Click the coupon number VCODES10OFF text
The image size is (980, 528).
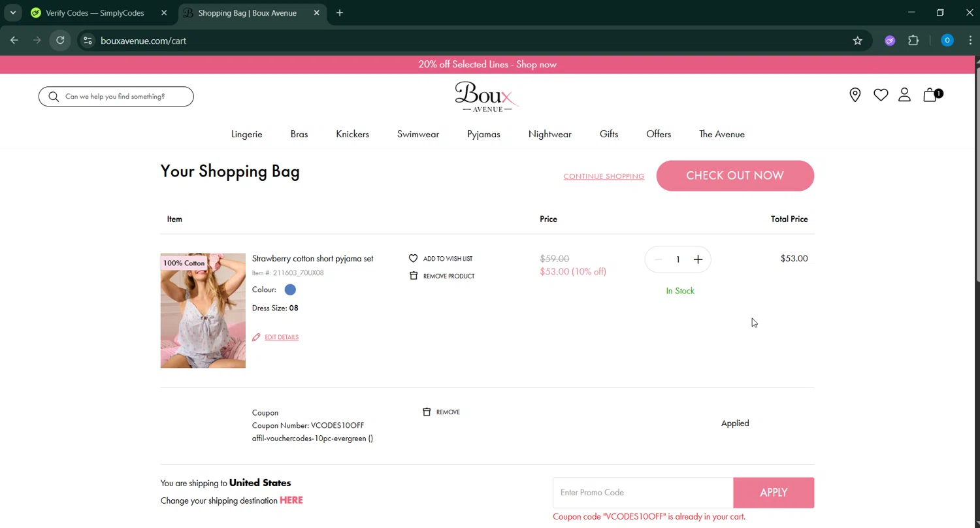coord(337,425)
